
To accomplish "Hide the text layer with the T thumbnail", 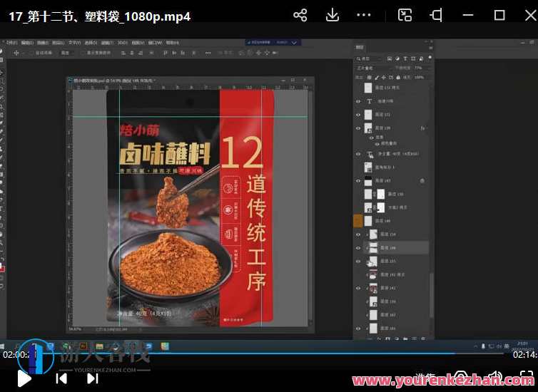I will (x=358, y=101).
